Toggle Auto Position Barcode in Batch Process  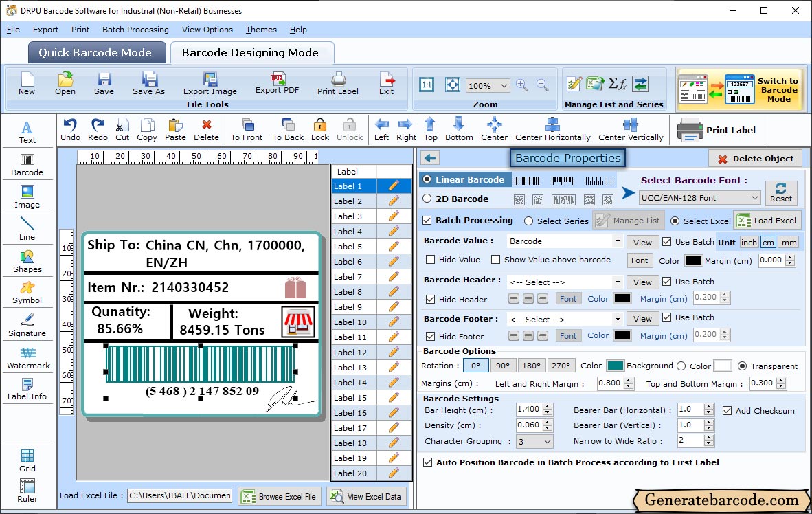coord(428,462)
